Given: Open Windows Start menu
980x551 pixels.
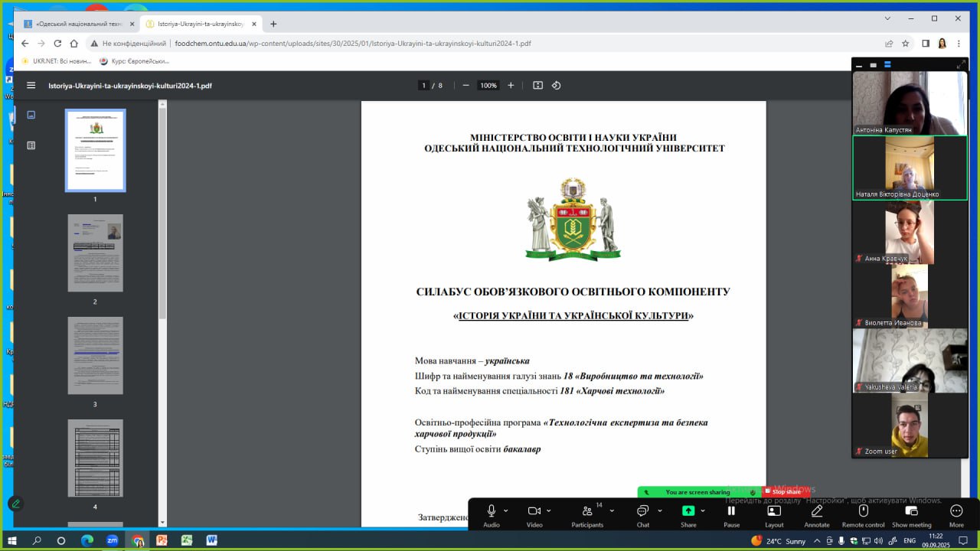Looking at the screenshot, I should pyautogui.click(x=11, y=540).
